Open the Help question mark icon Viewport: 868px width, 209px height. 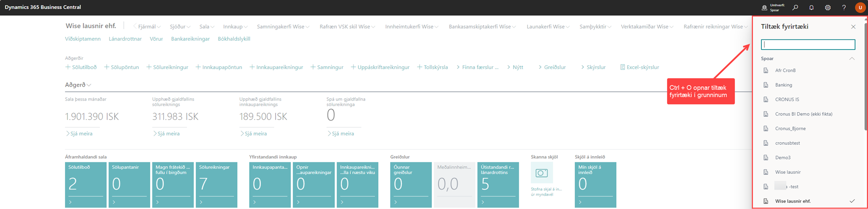(844, 7)
